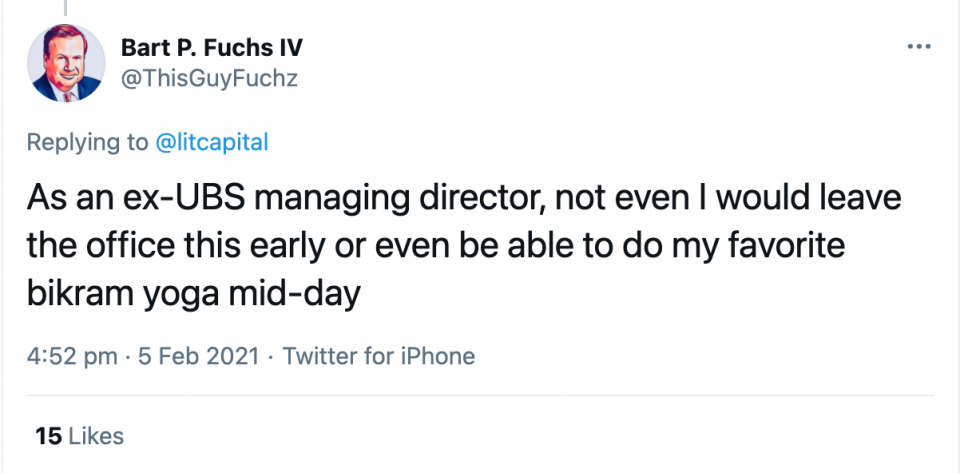
Task: Click the bold "15" like count number
Action: [48, 436]
